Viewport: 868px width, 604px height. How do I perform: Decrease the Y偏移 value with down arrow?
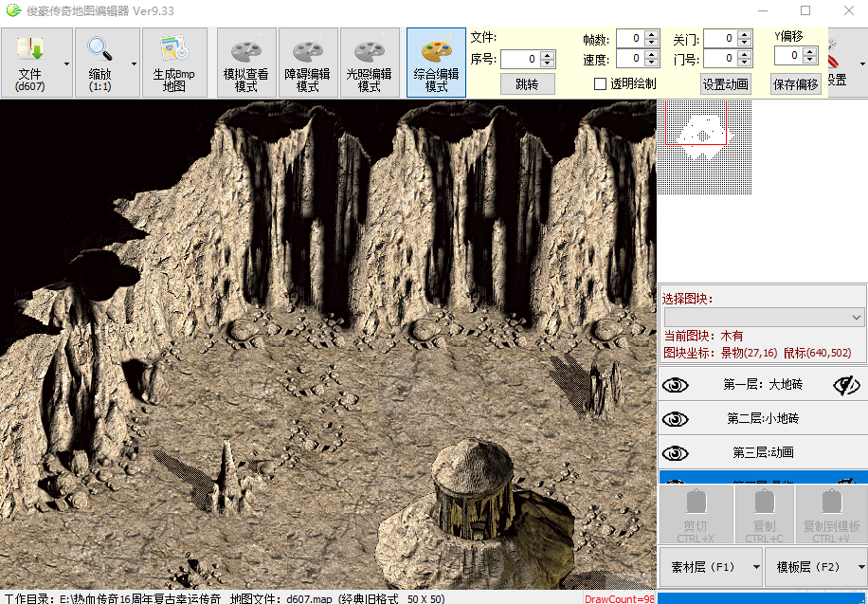tap(810, 60)
